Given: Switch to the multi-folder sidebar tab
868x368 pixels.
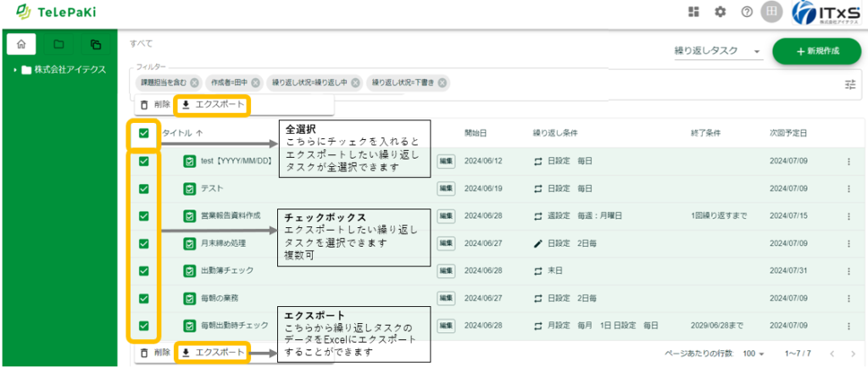Looking at the screenshot, I should click(x=95, y=44).
